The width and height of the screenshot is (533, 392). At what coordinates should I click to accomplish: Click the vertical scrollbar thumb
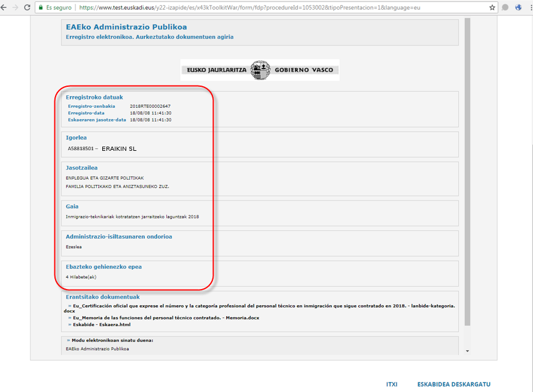[x=467, y=174]
